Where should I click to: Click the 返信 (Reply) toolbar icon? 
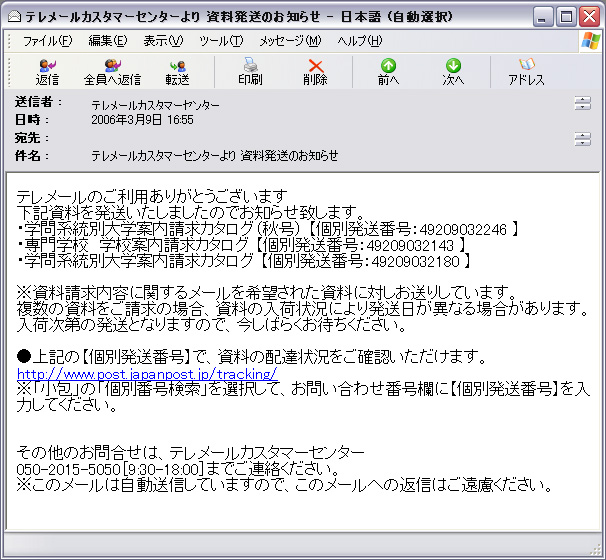click(47, 72)
